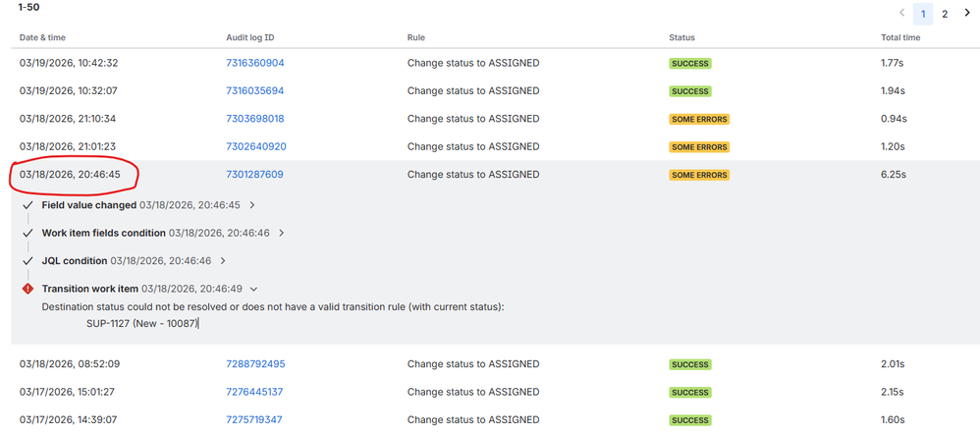The image size is (980, 435).
Task: Click the SUCCESS badge in the 08:52:09 row
Action: point(690,364)
